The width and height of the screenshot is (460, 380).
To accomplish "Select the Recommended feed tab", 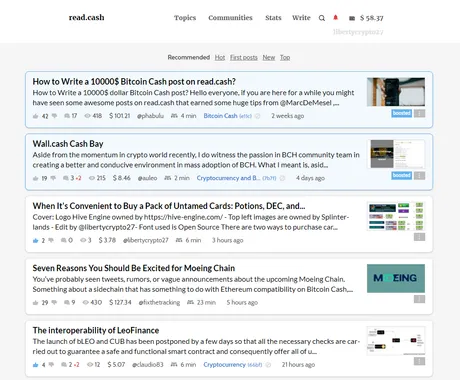I will 189,57.
